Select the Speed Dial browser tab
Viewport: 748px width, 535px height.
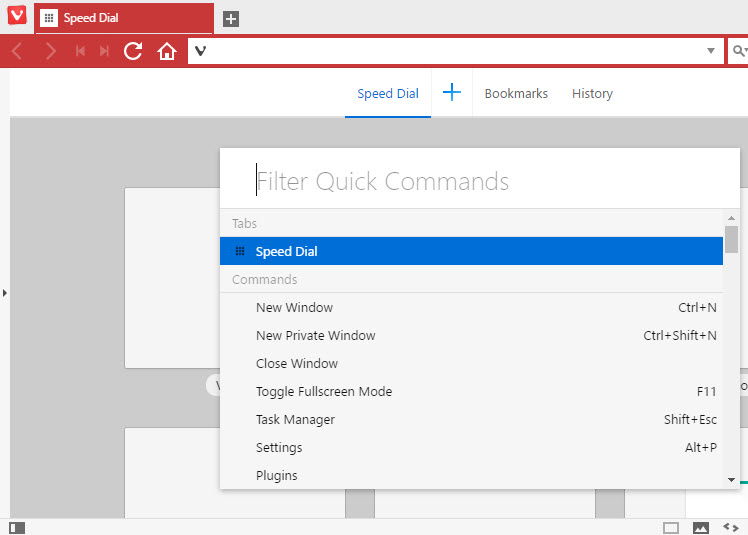tap(124, 18)
